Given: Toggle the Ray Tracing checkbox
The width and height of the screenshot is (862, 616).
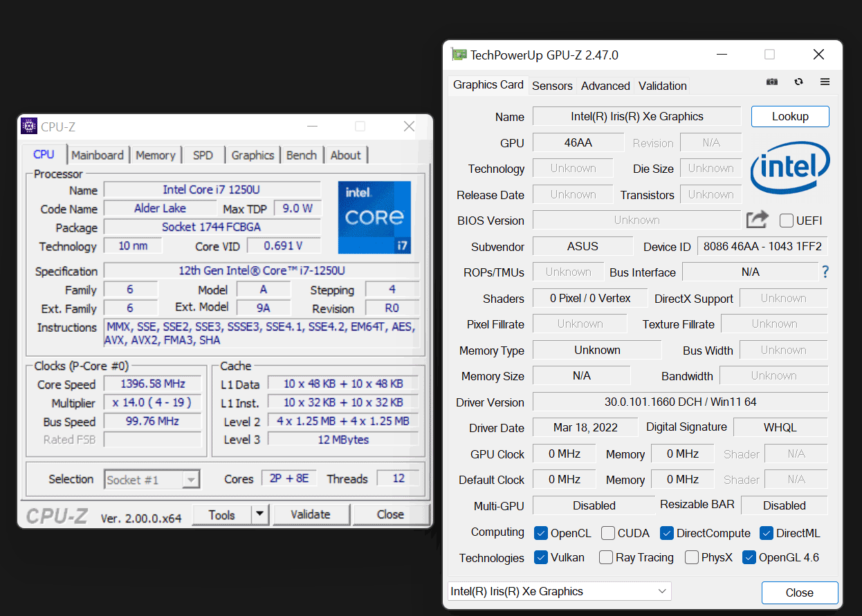Looking at the screenshot, I should 606,557.
